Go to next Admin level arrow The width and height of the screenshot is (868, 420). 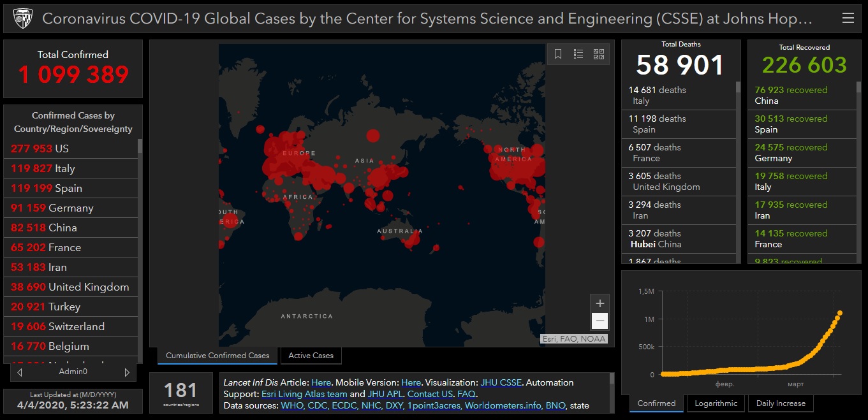(127, 372)
